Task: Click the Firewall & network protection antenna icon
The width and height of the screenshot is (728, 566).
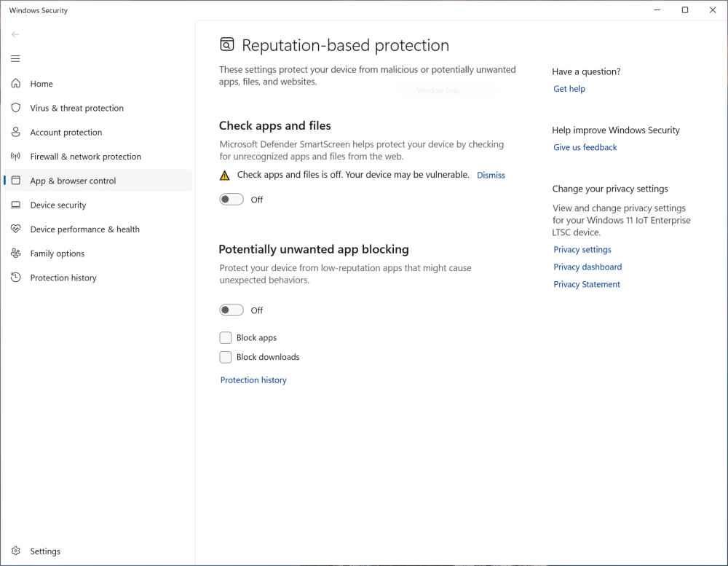Action: [x=15, y=157]
